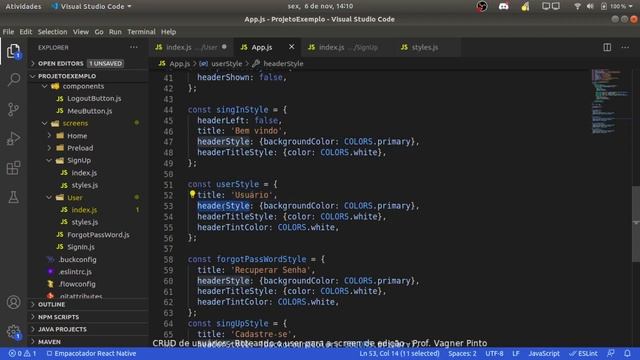Click the lightbulb quick fix on line 52
This screenshot has width=640, height=360.
192,194
